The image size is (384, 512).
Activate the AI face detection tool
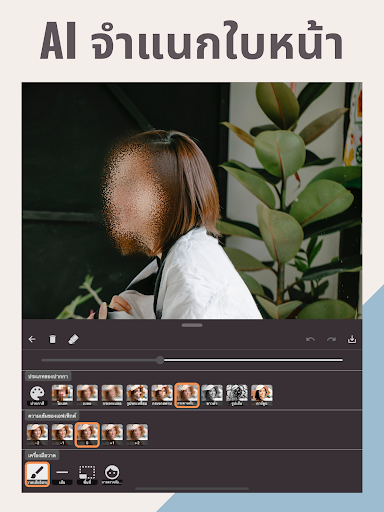pos(112,474)
